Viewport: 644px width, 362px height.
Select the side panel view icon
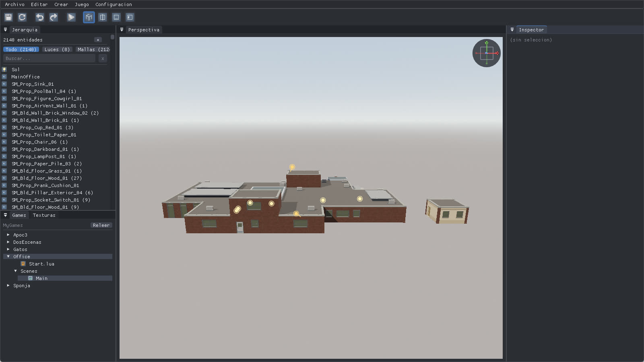(x=130, y=17)
